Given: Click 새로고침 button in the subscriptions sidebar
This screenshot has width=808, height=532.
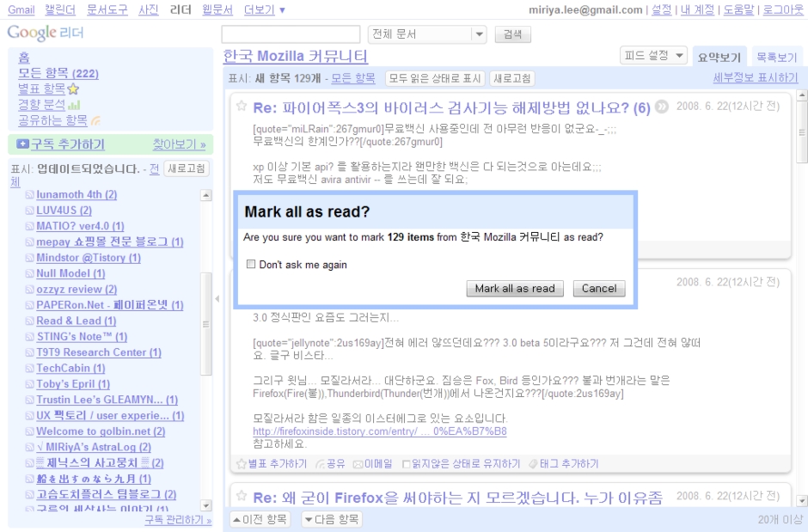Looking at the screenshot, I should (186, 168).
